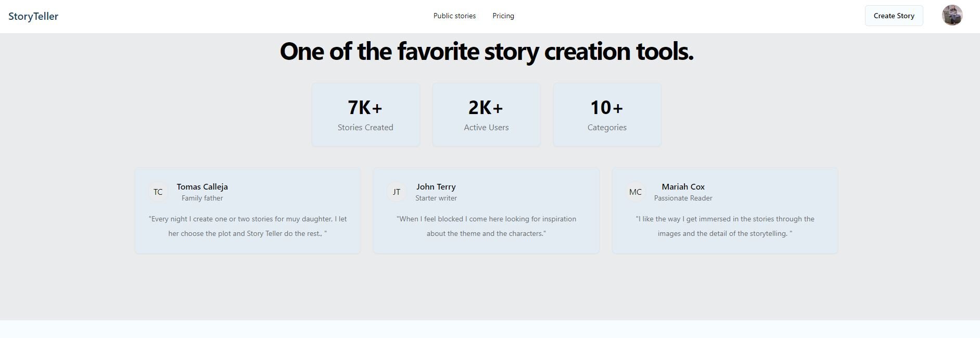Click the 'Categories' label

tap(607, 128)
